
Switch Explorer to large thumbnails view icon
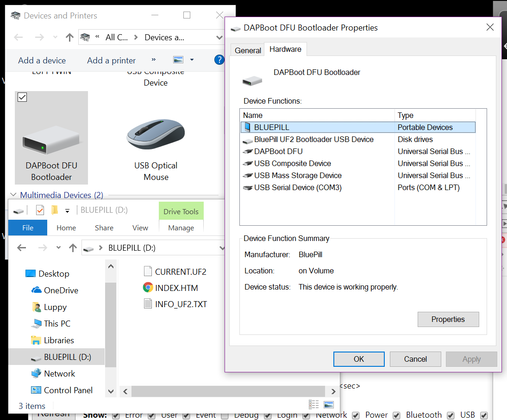coord(329,404)
